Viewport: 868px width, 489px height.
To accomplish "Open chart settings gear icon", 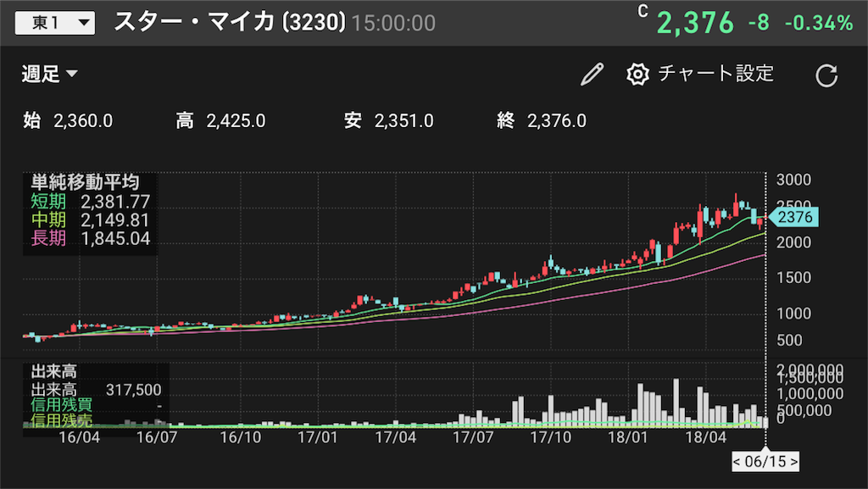I will (x=637, y=74).
